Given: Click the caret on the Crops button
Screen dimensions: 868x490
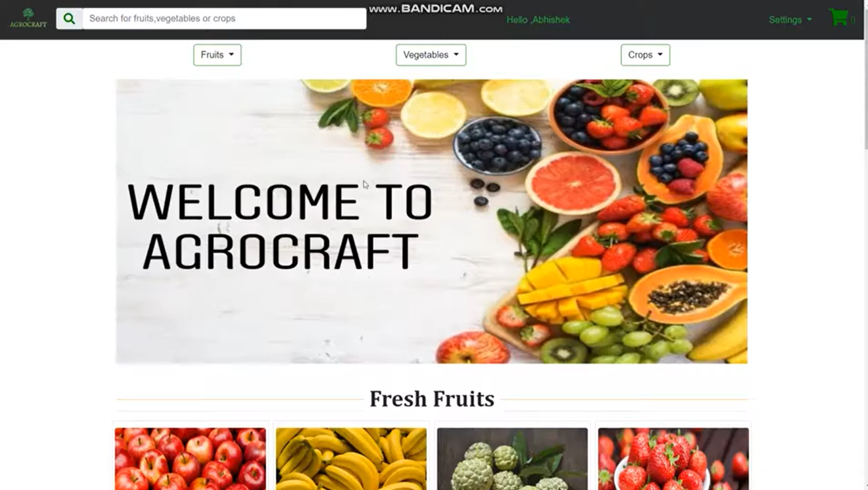Looking at the screenshot, I should tap(660, 55).
